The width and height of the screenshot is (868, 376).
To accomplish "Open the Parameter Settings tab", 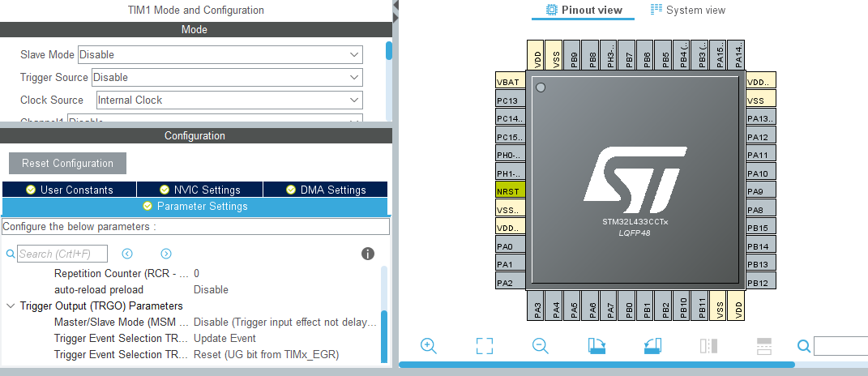I will [x=195, y=206].
